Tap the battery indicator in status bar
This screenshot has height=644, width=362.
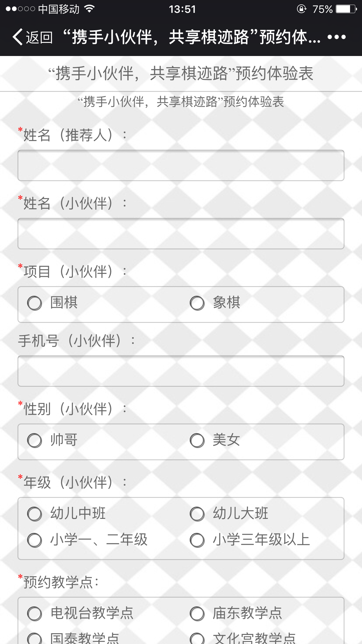coord(346,9)
